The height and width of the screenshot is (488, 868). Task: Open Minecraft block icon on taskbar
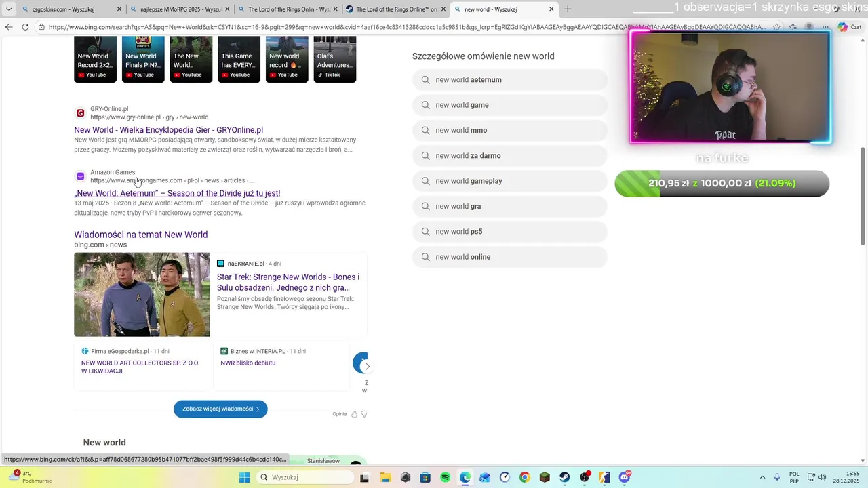click(x=545, y=477)
